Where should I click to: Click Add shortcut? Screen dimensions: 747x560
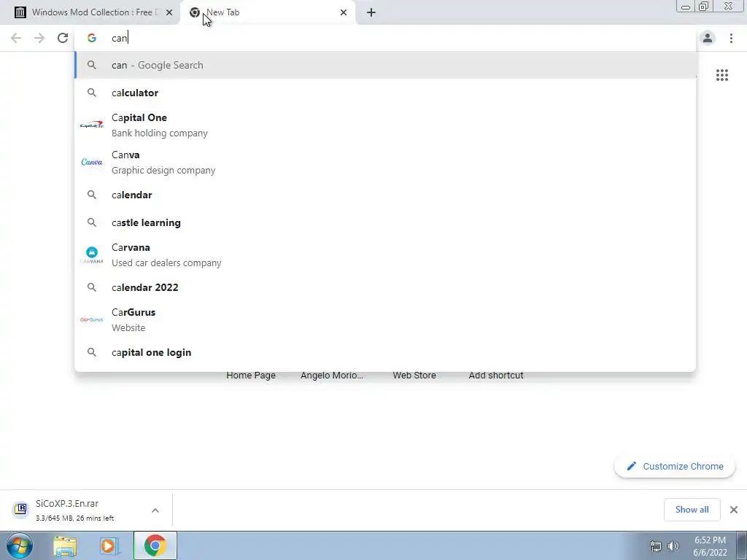[496, 376]
